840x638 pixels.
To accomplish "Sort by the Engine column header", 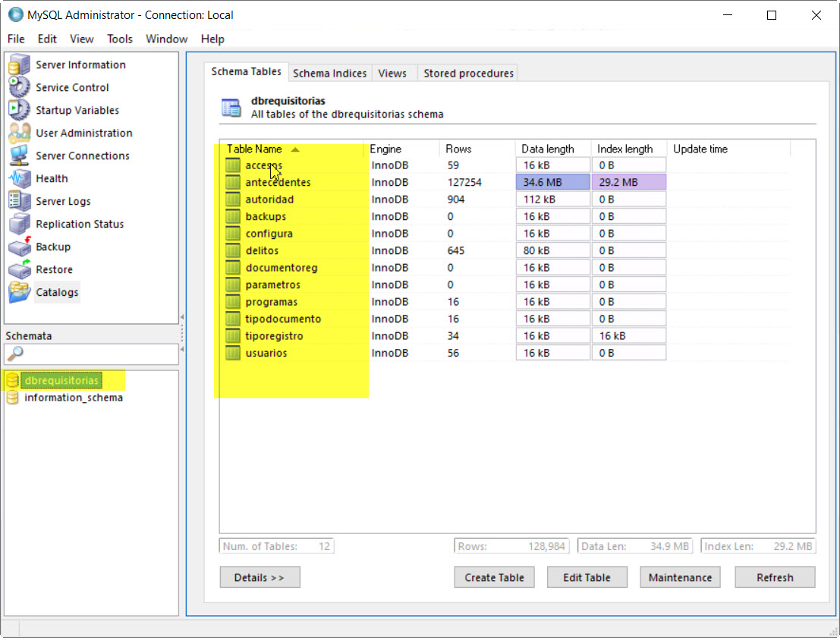I will [x=401, y=149].
